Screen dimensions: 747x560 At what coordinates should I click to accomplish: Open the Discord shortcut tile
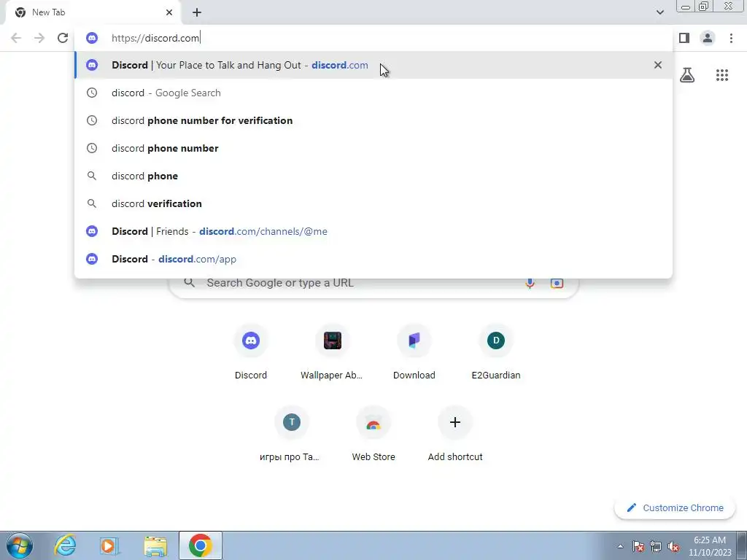251,352
